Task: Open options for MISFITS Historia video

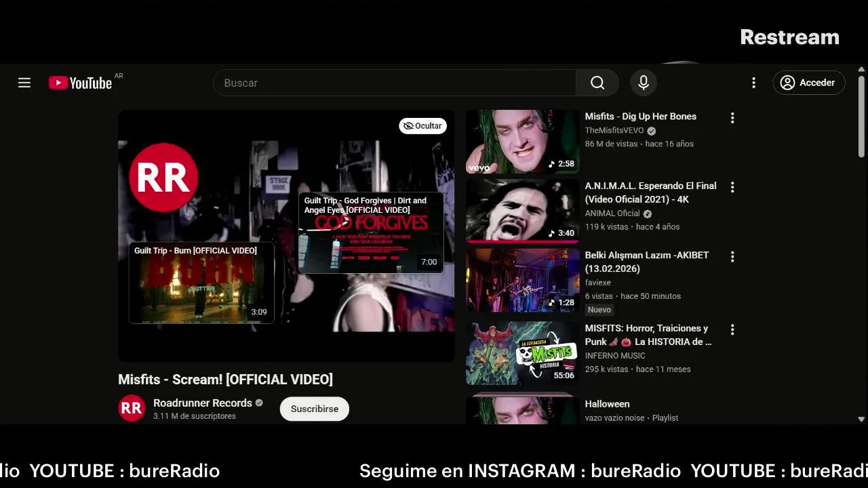Action: [732, 329]
